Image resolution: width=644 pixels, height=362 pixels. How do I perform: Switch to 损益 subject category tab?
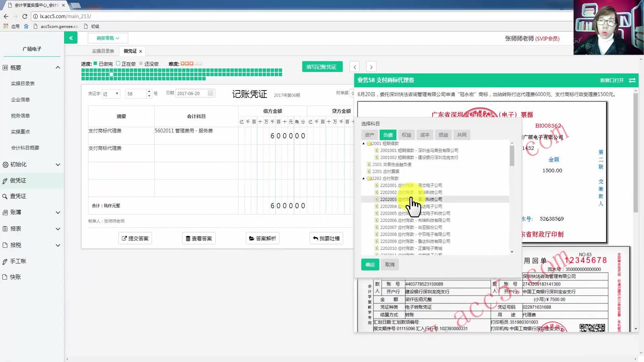pyautogui.click(x=443, y=135)
